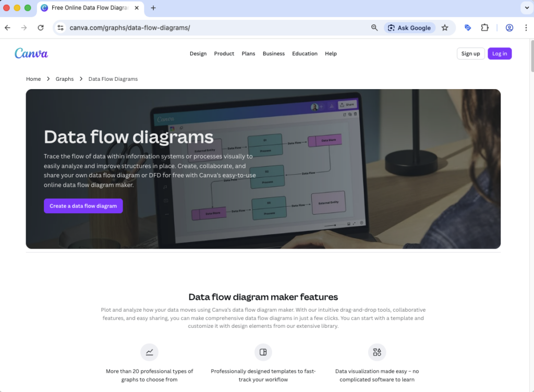This screenshot has height=392, width=534.
Task: Click the site information icon beside URL
Action: coord(60,28)
